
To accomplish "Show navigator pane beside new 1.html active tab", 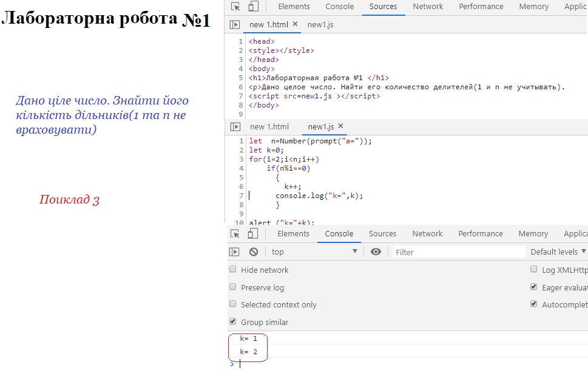I will 235,25.
